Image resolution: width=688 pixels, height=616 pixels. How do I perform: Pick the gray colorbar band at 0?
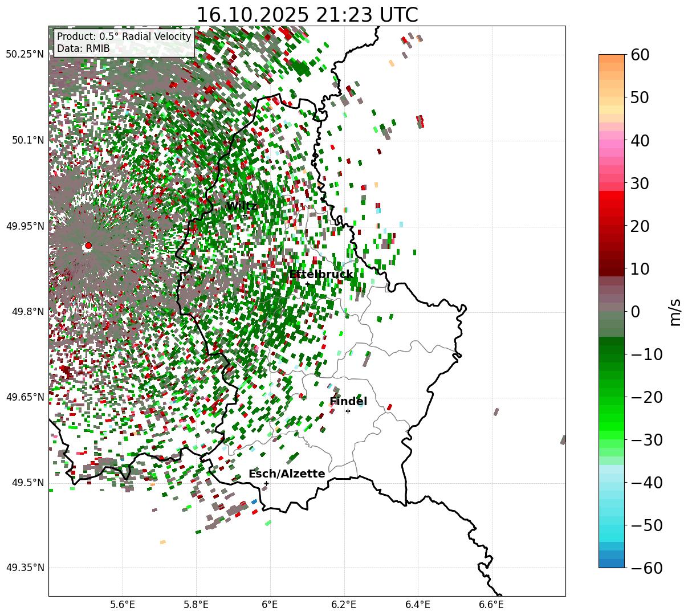(x=611, y=311)
